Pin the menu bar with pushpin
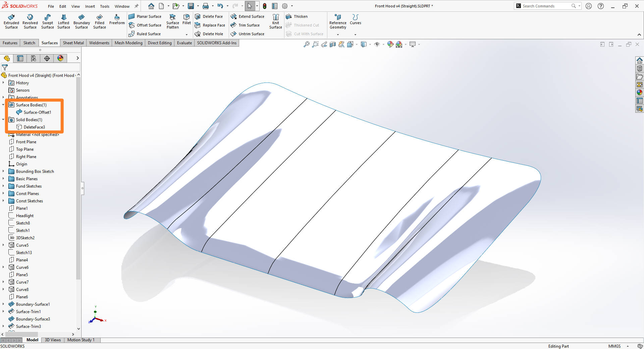Viewport: 644px width, 349px height. coord(137,6)
